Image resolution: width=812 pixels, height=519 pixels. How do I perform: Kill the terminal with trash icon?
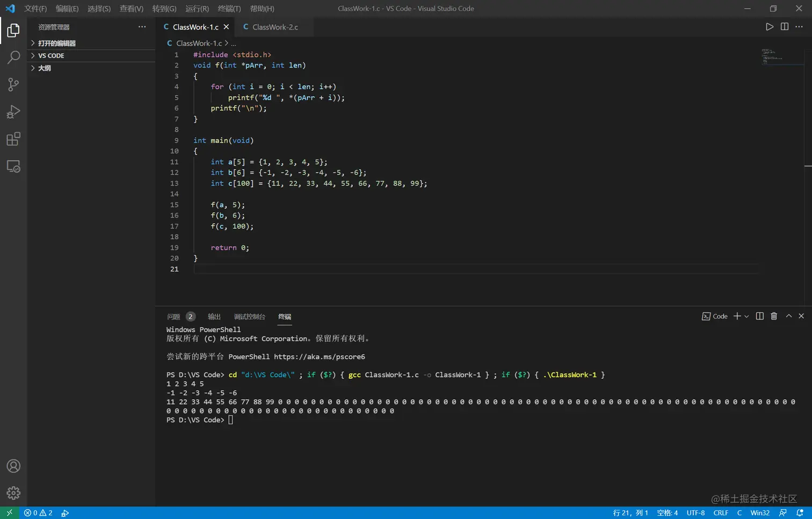(x=774, y=316)
